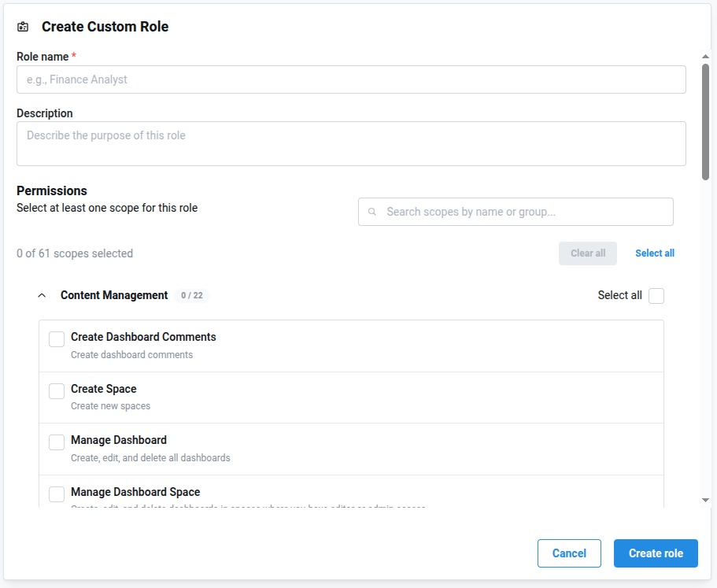Enable the Create Dashboard Comments scope

click(x=56, y=338)
